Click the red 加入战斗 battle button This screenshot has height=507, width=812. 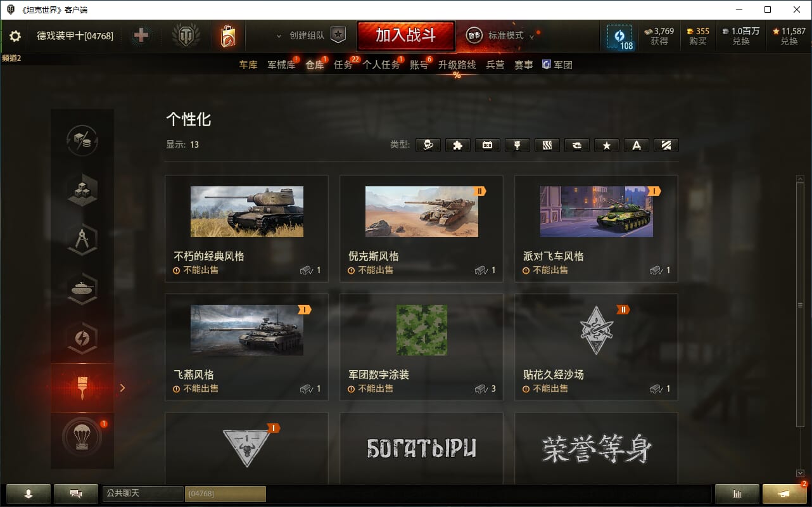[x=406, y=35]
